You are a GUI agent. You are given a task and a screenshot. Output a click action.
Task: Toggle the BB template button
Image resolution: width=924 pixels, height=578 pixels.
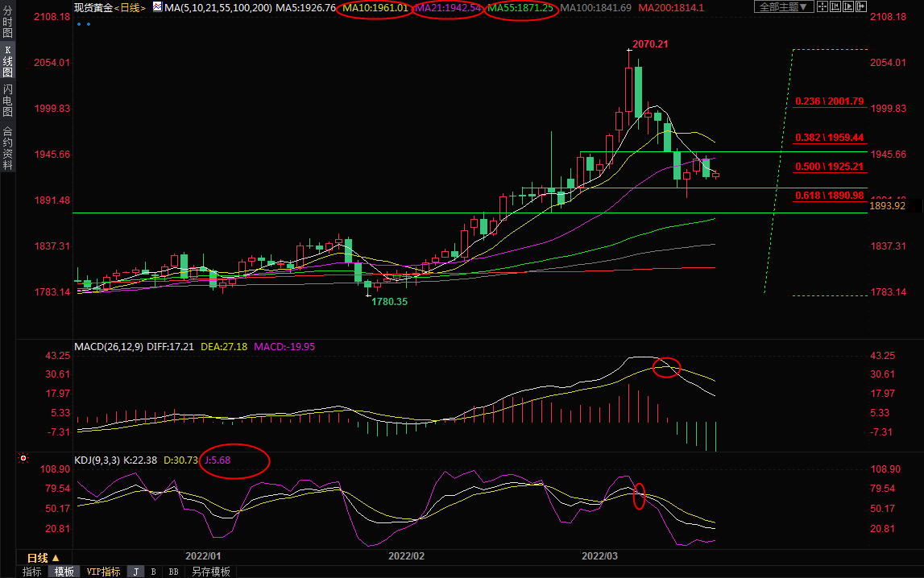pos(173,572)
